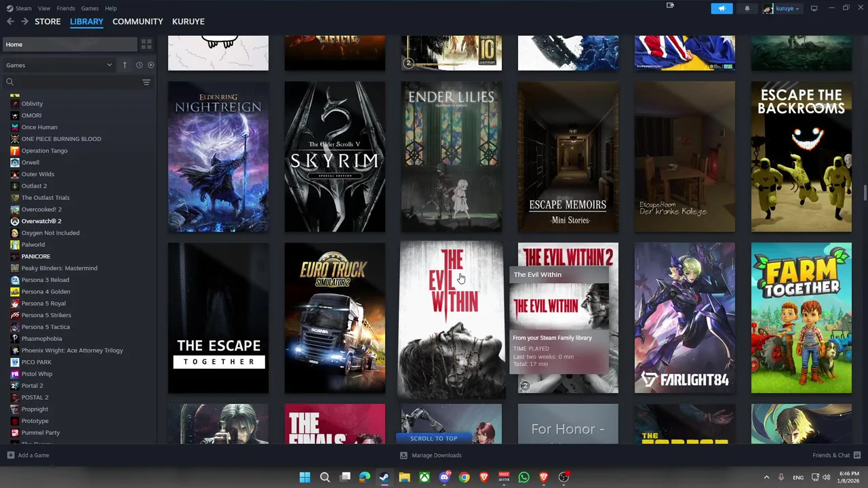The image size is (868, 488).
Task: Open The Evil Within cover art
Action: pos(452,319)
